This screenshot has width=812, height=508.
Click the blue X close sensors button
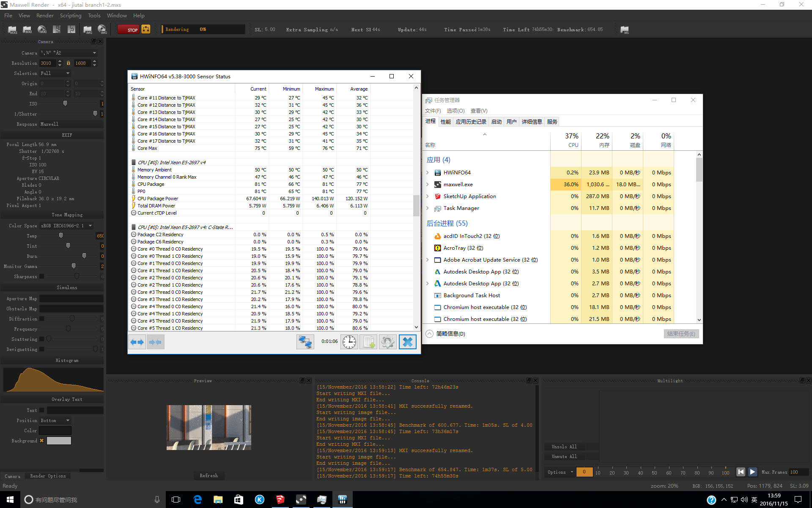point(408,342)
